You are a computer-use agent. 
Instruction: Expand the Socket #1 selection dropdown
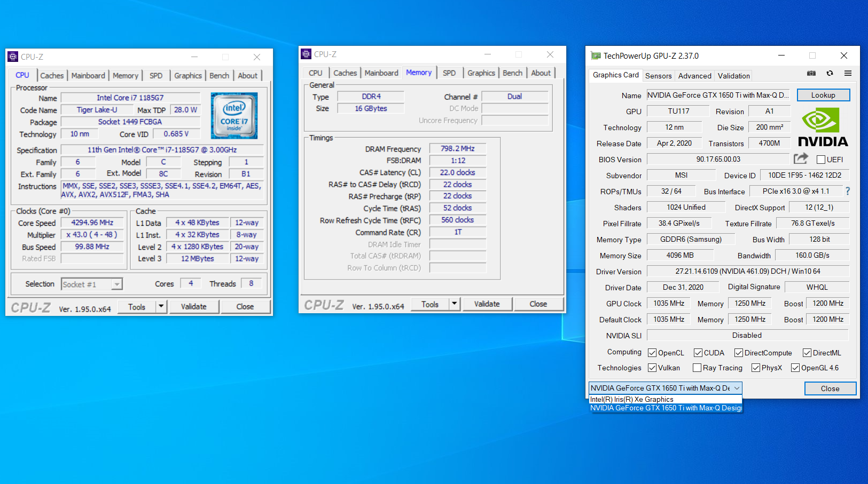pyautogui.click(x=117, y=284)
